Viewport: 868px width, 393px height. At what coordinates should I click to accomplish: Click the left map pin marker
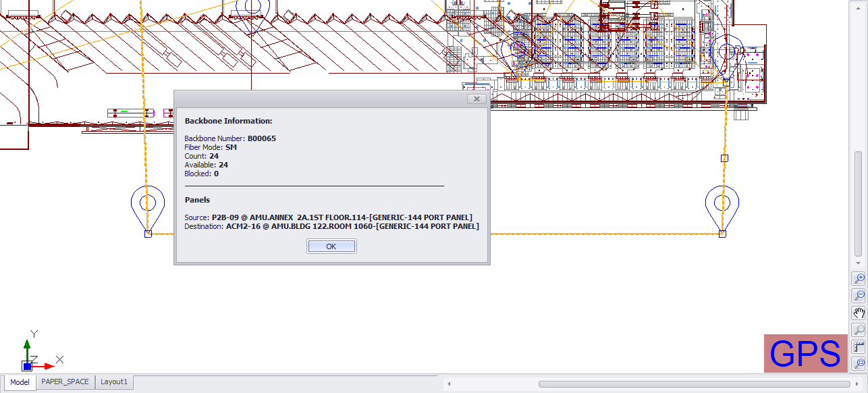[147, 210]
